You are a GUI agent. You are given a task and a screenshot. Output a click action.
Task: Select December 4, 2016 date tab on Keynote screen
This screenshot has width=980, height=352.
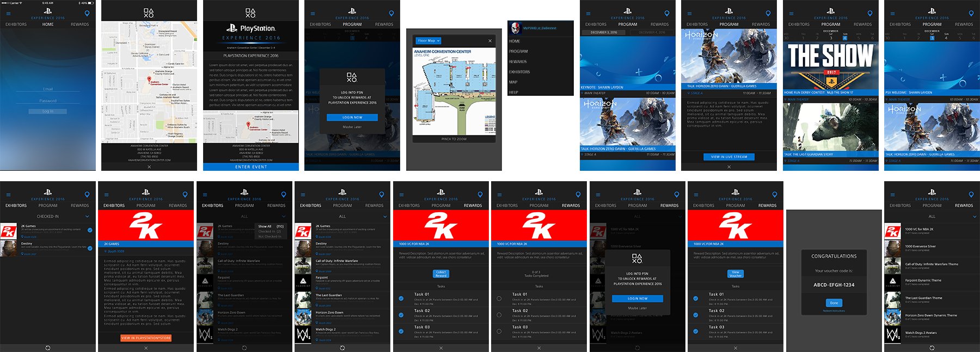tap(652, 32)
